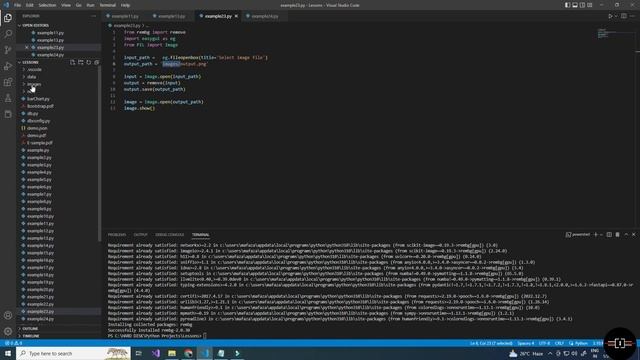The height and width of the screenshot is (360, 640).
Task: Open the new terminal profile dropdown
Action: tap(601, 235)
